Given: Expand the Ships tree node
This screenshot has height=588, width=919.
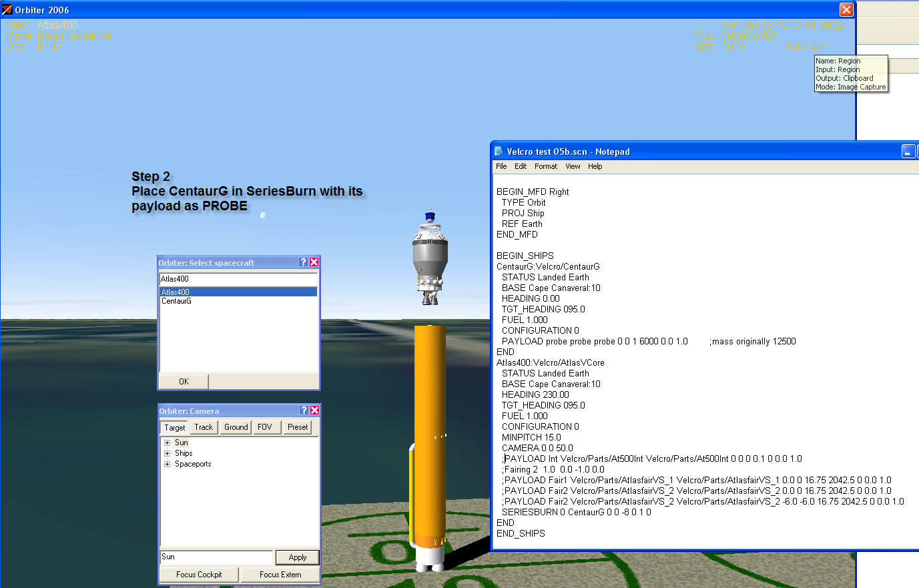Looking at the screenshot, I should click(167, 453).
